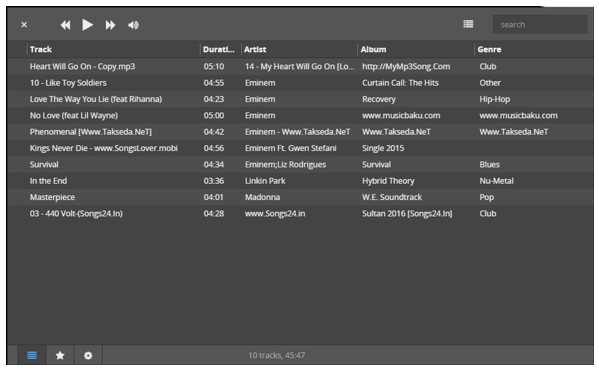Open the playlist queue list icon near search
Image resolution: width=599 pixels, height=370 pixels.
[x=468, y=24]
